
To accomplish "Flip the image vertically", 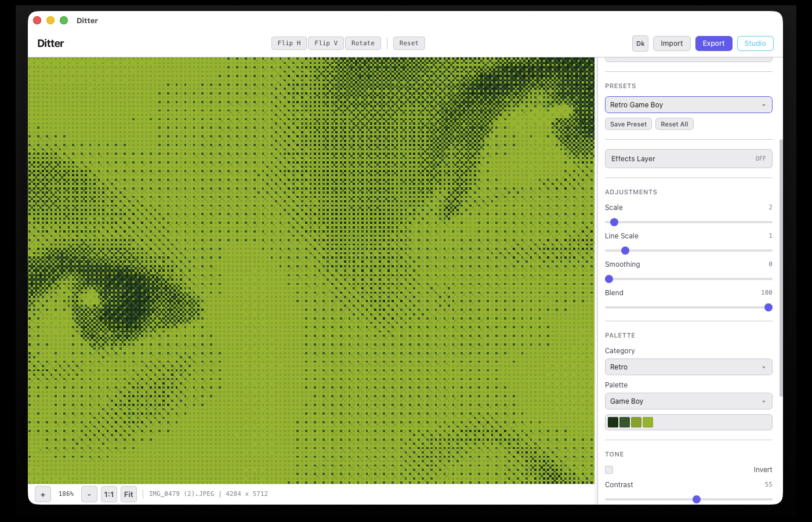I will pos(326,43).
